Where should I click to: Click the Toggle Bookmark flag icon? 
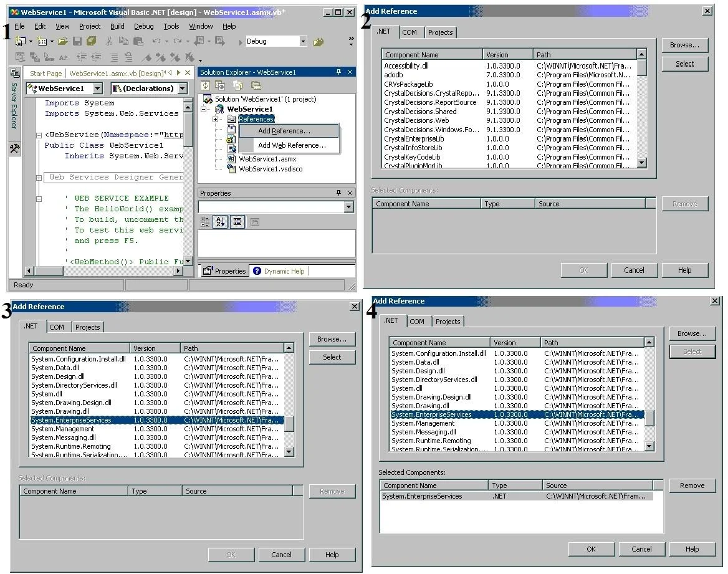146,57
